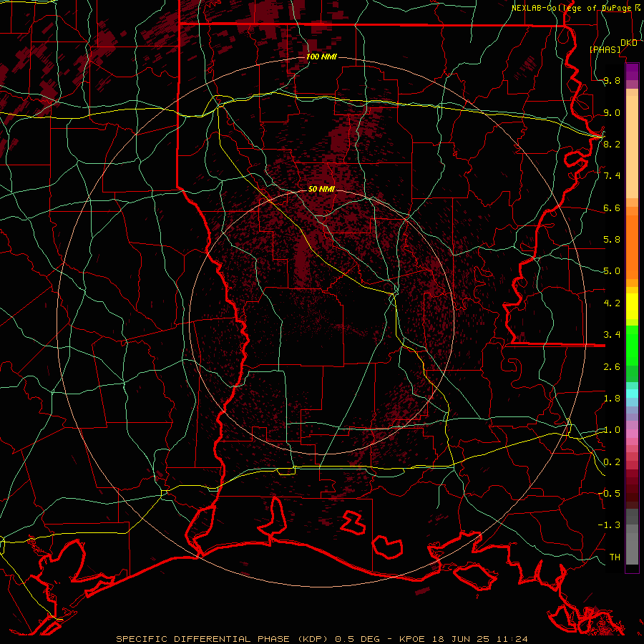Click the 1.0 scale value label
Viewport: 644px width, 644px height.
612,430
